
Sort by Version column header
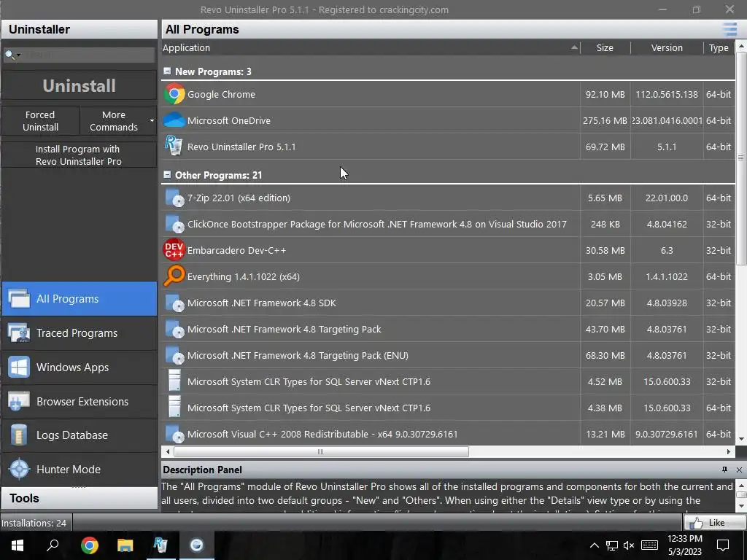coord(667,47)
